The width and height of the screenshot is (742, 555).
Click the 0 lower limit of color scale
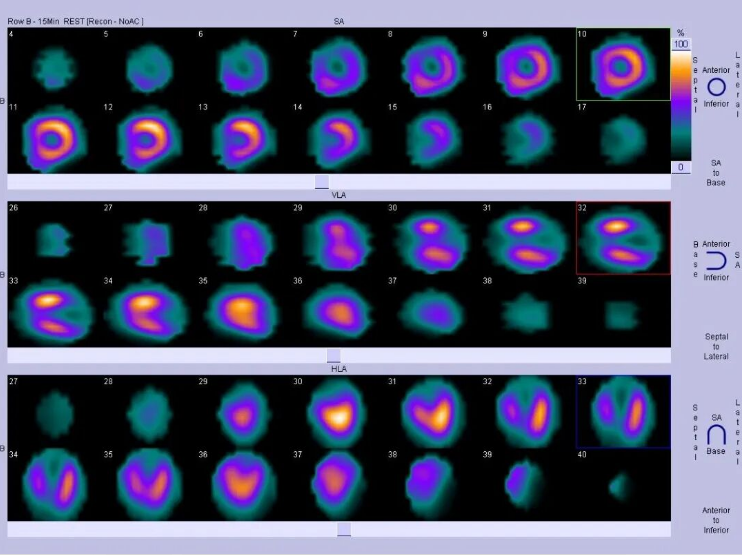click(x=681, y=167)
